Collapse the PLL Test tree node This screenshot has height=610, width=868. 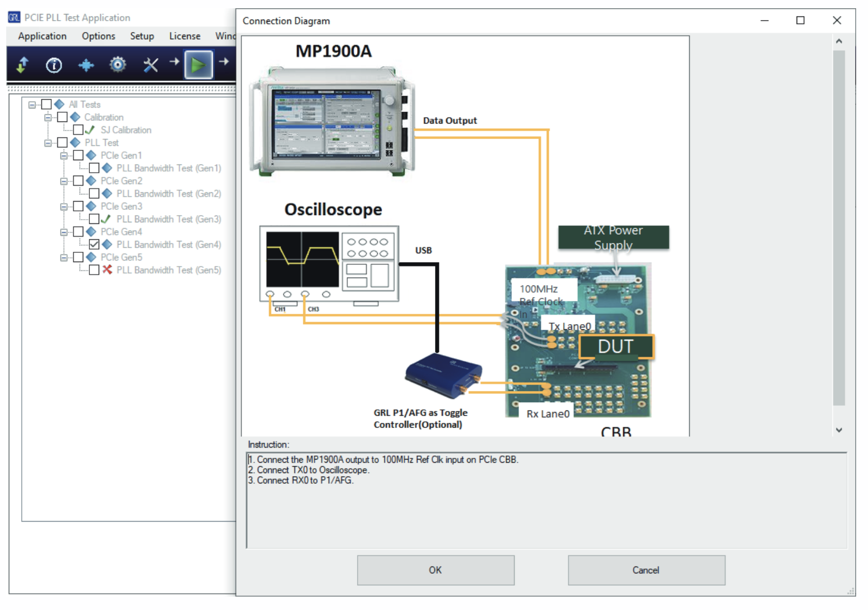click(x=48, y=143)
